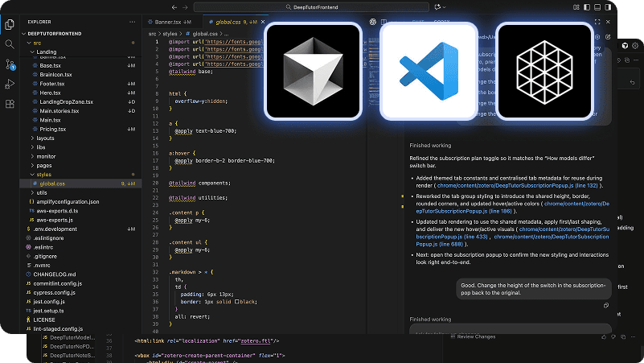Open LandingDropZone.tsx in the file tree
The image size is (644, 363).
click(x=66, y=101)
